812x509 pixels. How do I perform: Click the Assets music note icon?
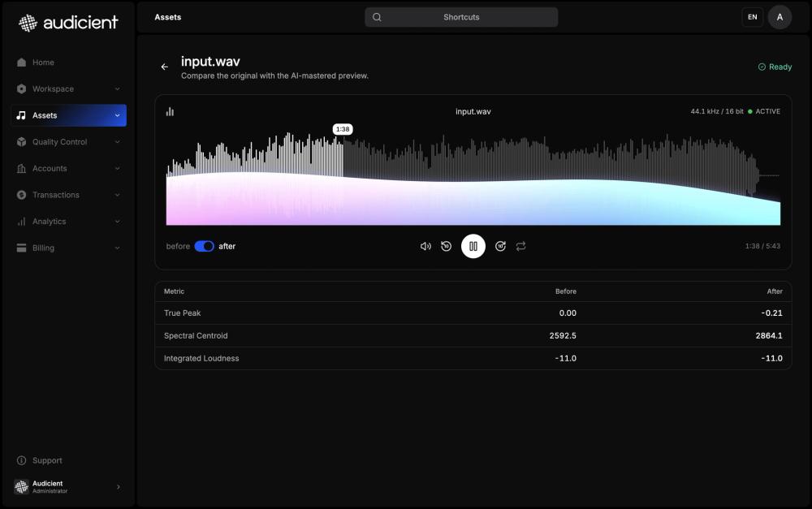coord(21,115)
